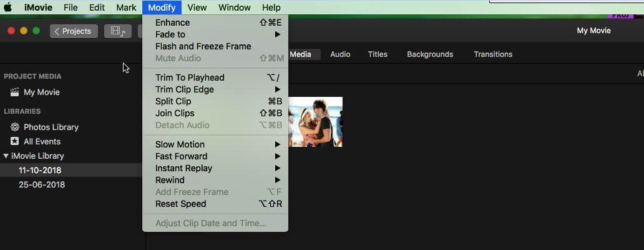The image size is (644, 250).
Task: Collapse the iMovie Library disclosure triangle
Action: [x=6, y=156]
